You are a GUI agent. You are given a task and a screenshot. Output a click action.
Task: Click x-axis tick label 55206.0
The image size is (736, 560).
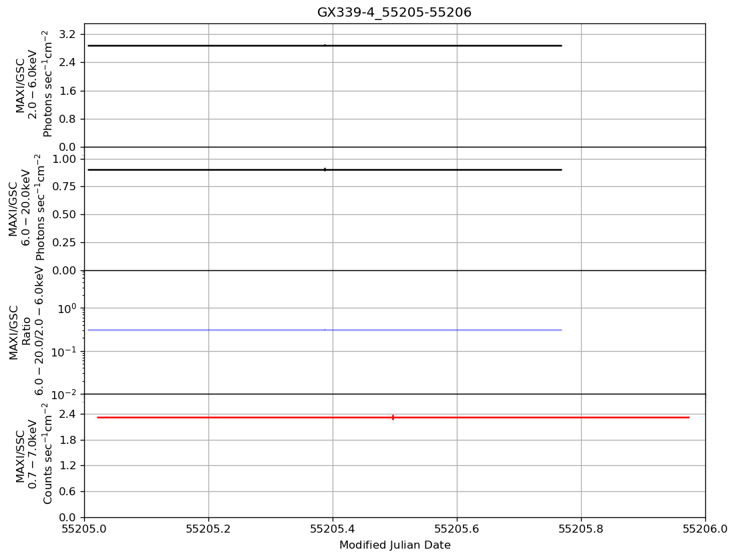tap(705, 529)
